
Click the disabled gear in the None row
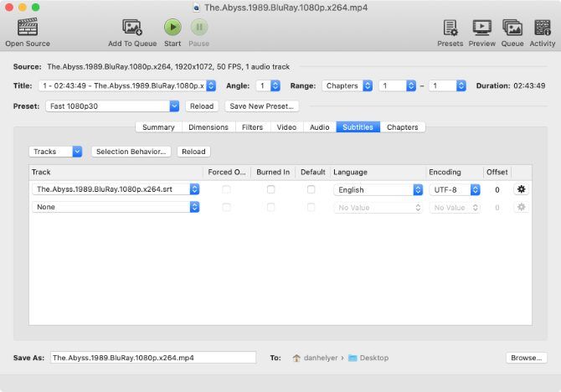[522, 207]
